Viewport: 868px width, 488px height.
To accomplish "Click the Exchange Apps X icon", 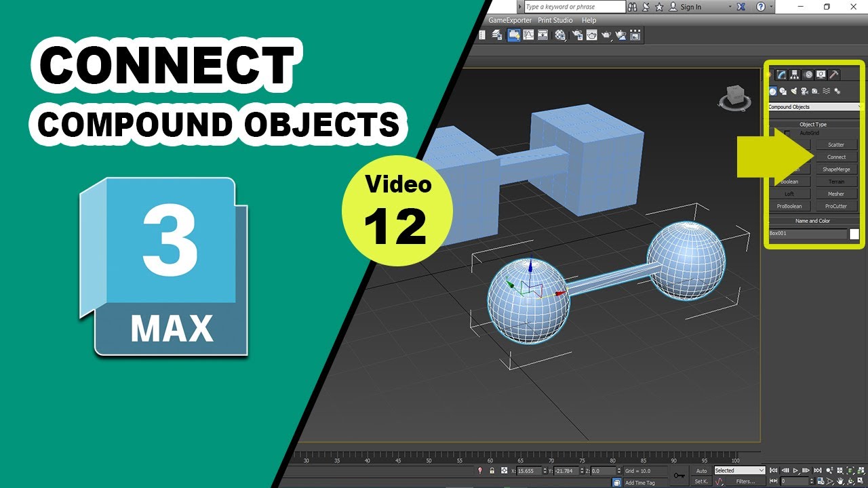I will click(742, 7).
